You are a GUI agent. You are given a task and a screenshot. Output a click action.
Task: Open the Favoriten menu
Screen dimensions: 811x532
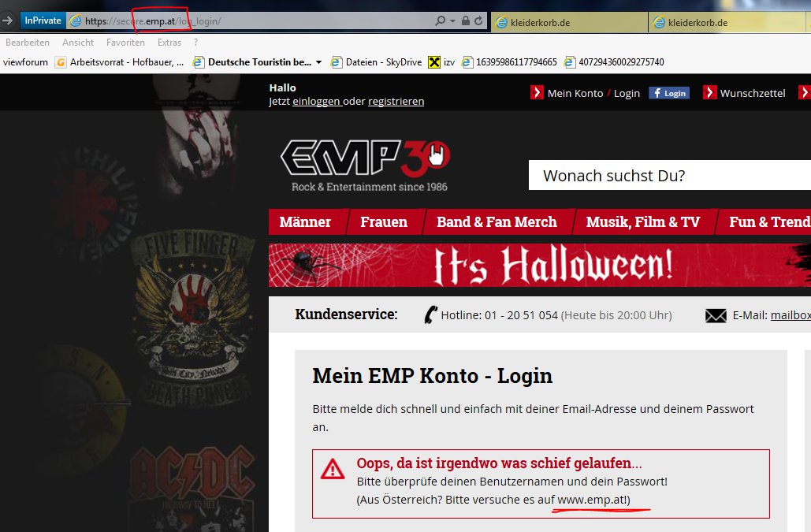pos(125,43)
